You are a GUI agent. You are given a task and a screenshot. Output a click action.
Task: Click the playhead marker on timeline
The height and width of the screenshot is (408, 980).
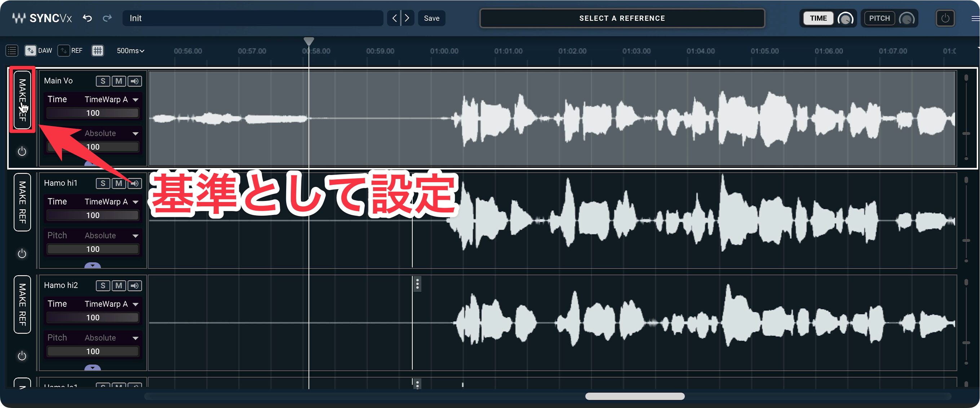coord(309,41)
